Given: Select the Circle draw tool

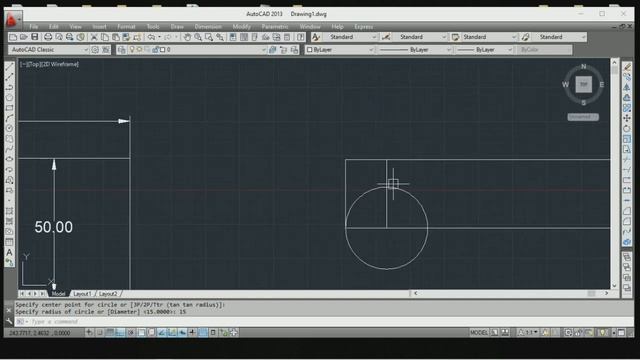Looking at the screenshot, I should click(x=9, y=129).
